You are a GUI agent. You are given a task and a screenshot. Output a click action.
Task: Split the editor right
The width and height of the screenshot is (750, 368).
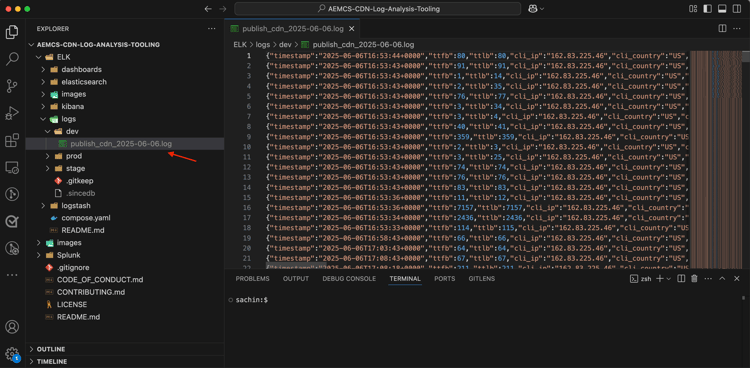722,29
